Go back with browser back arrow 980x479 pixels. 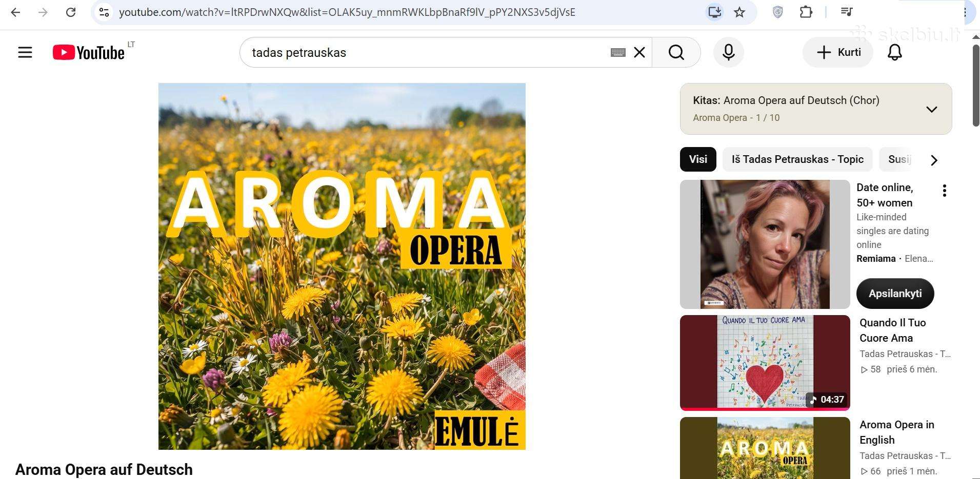pyautogui.click(x=15, y=12)
